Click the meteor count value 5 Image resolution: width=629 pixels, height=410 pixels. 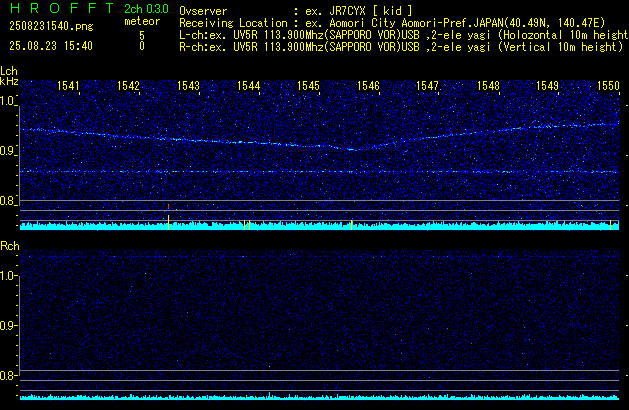(x=142, y=35)
